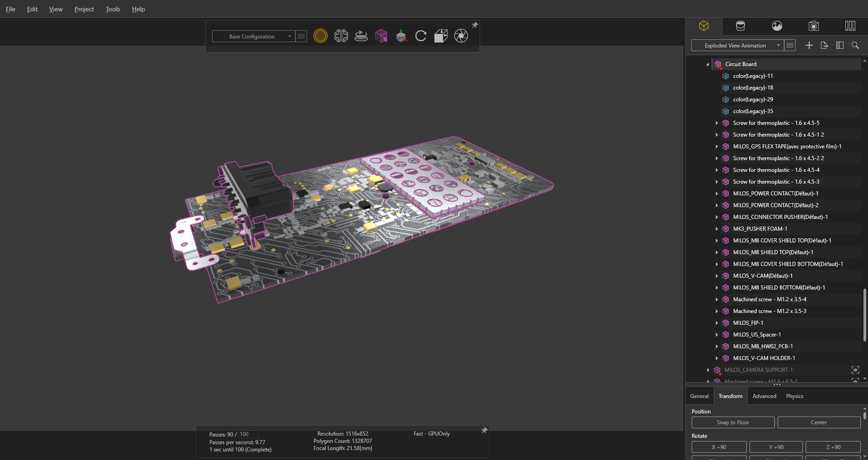Click the Snap to Floor button

coord(732,422)
